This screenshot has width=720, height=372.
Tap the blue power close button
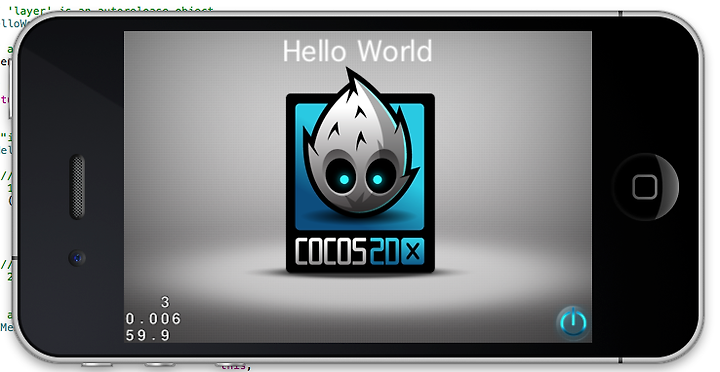pos(572,322)
